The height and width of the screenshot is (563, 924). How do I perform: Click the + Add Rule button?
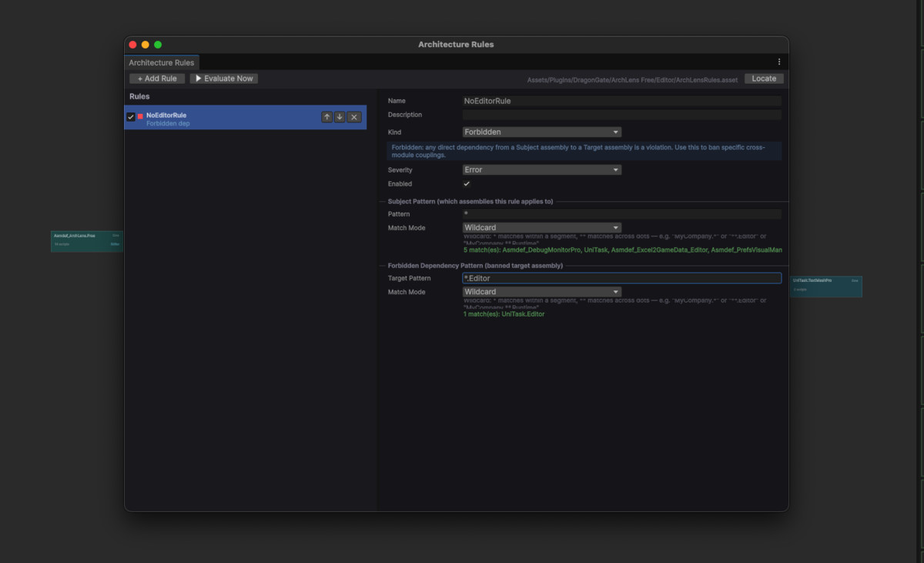click(x=157, y=79)
